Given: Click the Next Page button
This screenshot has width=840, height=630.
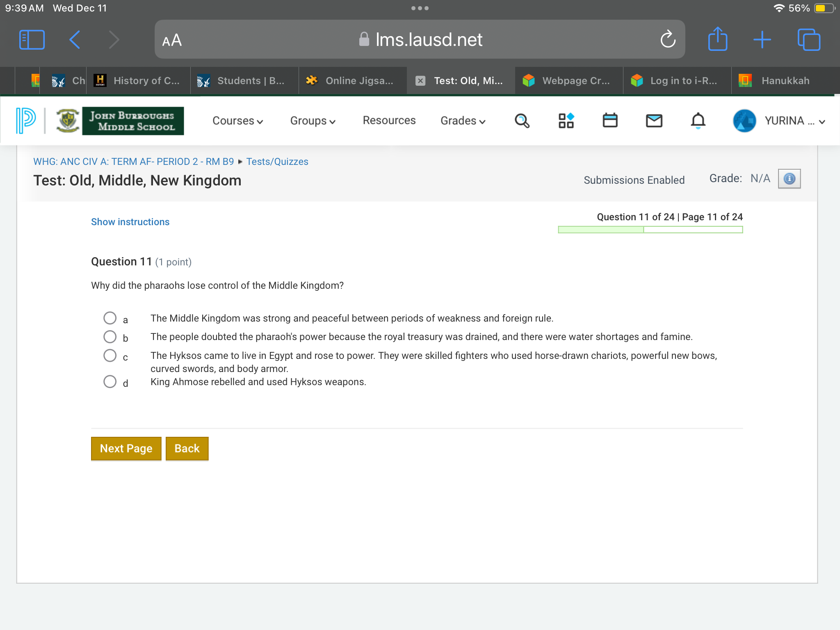Looking at the screenshot, I should pos(126,448).
